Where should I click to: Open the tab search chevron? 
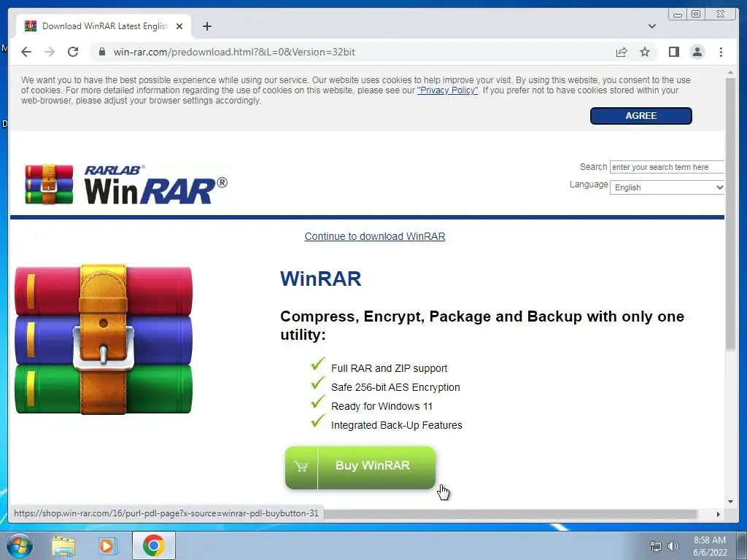tap(651, 26)
